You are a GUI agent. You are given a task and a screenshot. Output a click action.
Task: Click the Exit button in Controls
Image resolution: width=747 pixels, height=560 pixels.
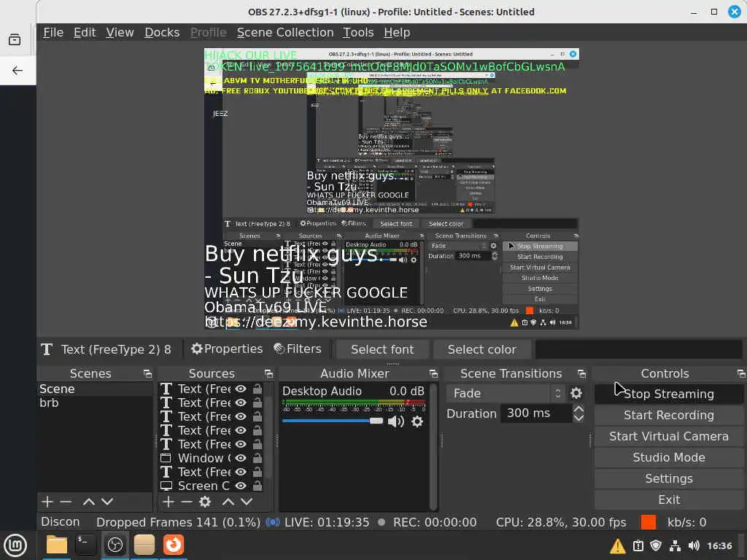[669, 499]
